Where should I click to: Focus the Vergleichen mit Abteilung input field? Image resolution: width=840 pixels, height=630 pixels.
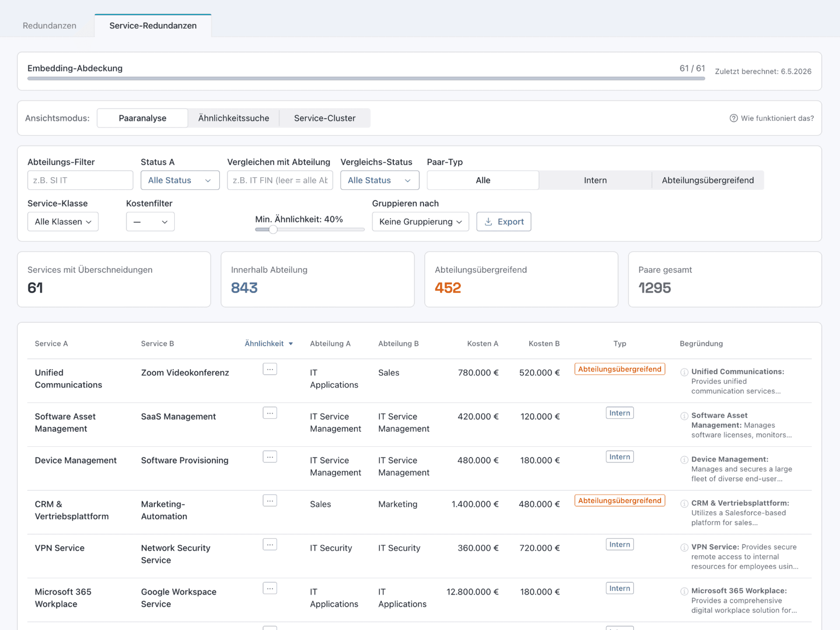(x=280, y=180)
